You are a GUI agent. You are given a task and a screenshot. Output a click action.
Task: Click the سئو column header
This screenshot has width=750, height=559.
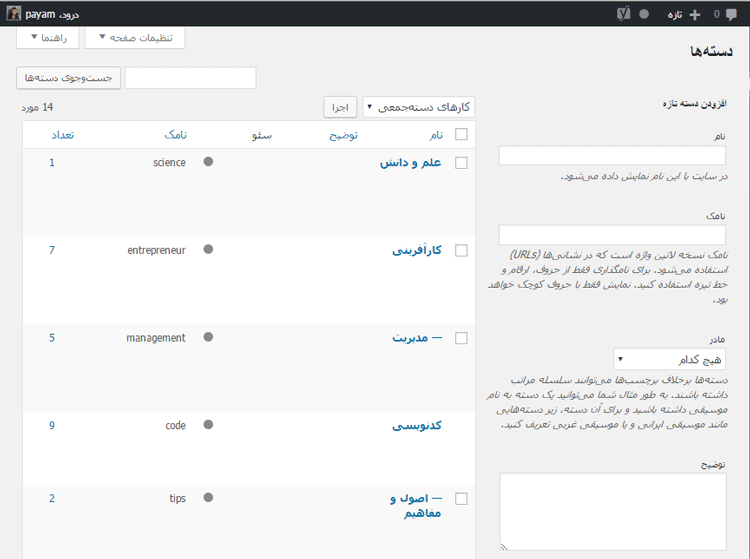tap(262, 135)
